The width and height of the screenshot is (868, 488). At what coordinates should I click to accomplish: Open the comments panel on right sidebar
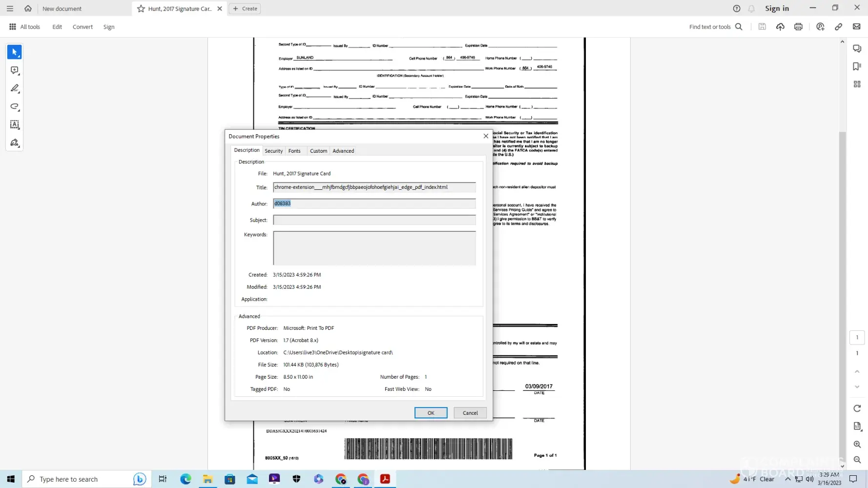click(857, 48)
